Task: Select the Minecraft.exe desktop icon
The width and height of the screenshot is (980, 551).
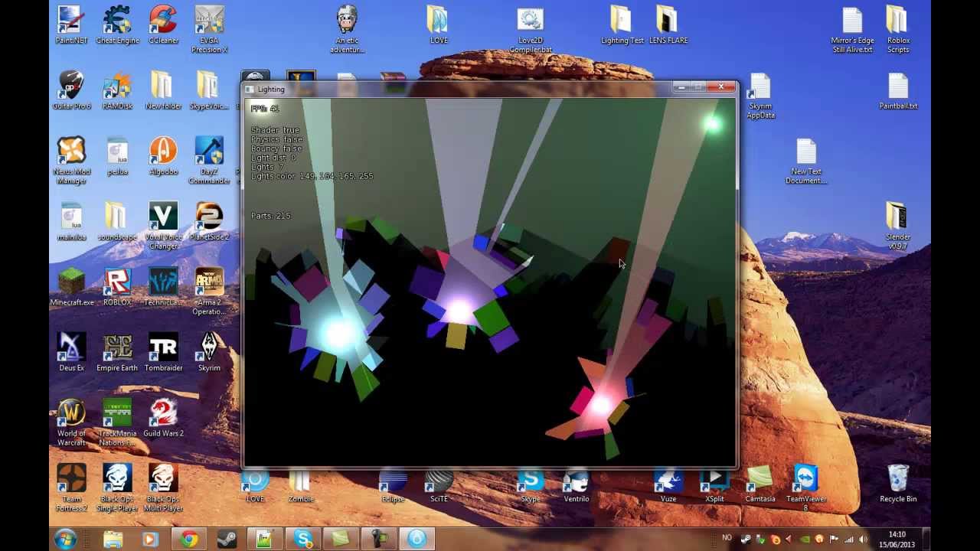Action: pyautogui.click(x=71, y=289)
